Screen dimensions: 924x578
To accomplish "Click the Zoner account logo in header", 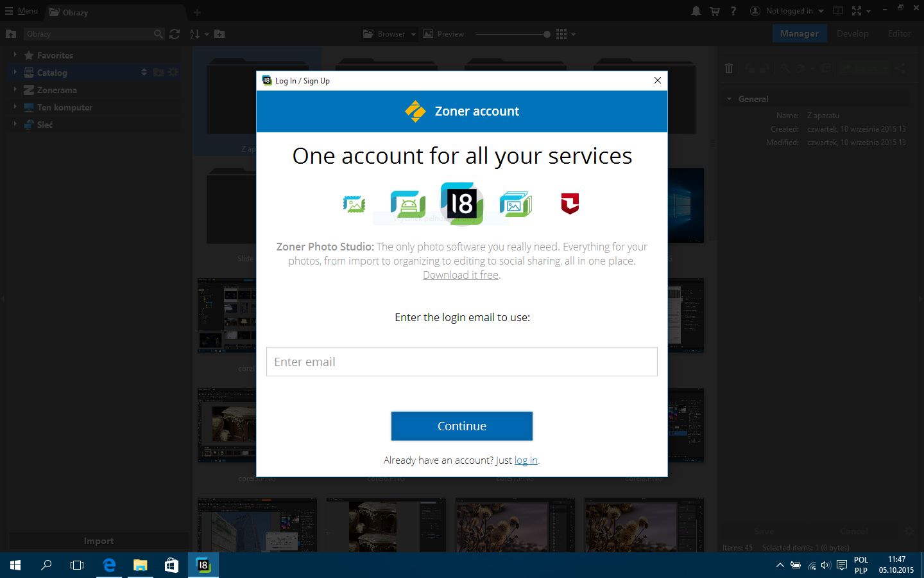I will pos(415,111).
